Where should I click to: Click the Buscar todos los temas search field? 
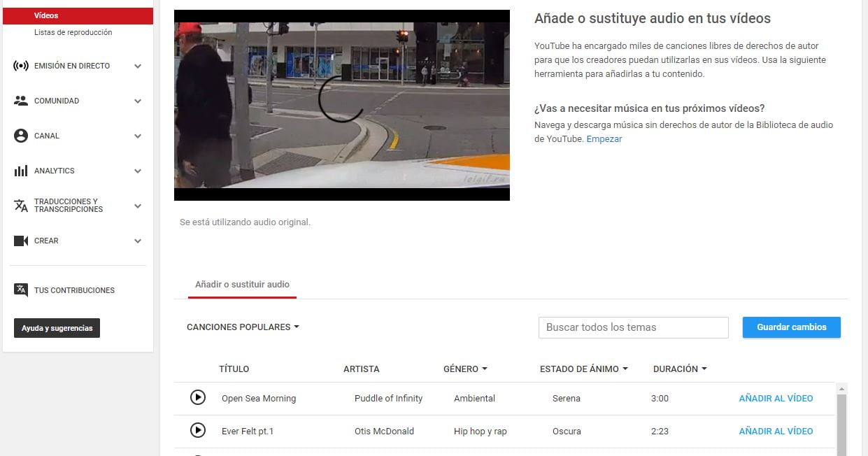[x=633, y=327]
